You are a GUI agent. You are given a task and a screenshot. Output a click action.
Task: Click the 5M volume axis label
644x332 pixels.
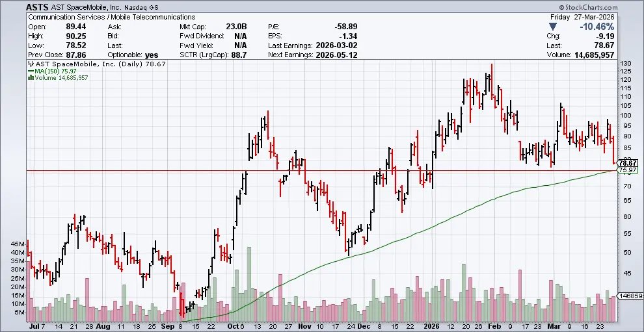[21, 313]
